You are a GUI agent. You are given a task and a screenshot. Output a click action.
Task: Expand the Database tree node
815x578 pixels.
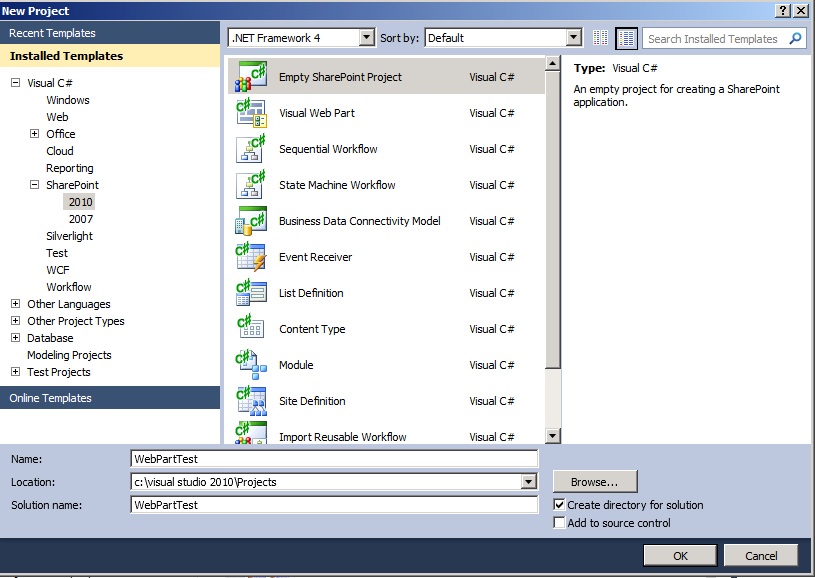coord(16,338)
